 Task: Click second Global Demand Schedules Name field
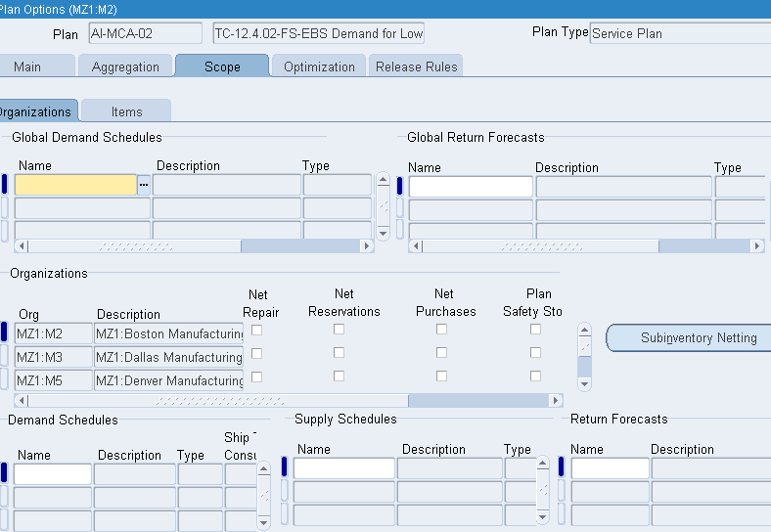coord(82,208)
